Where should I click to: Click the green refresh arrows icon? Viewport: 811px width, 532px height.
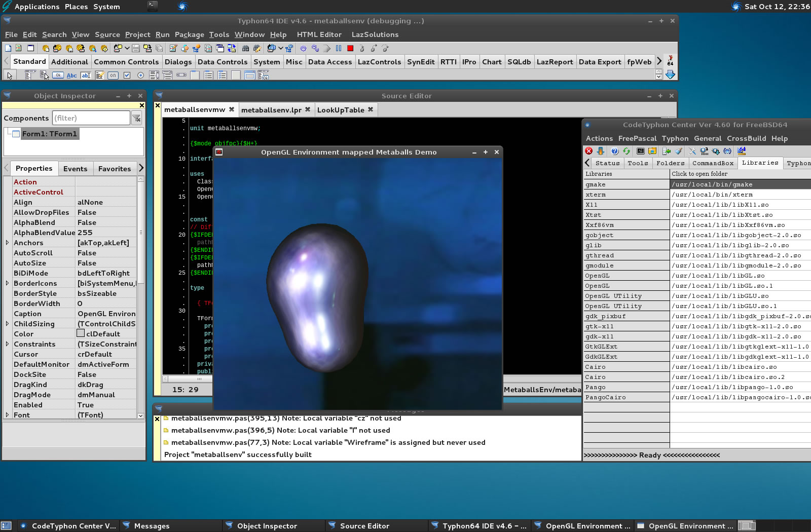point(626,151)
